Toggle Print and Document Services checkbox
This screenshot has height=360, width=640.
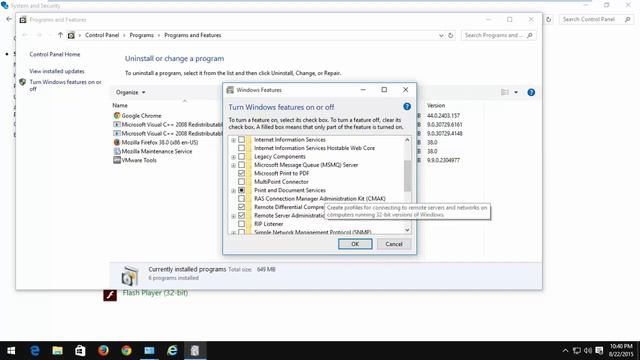242,190
